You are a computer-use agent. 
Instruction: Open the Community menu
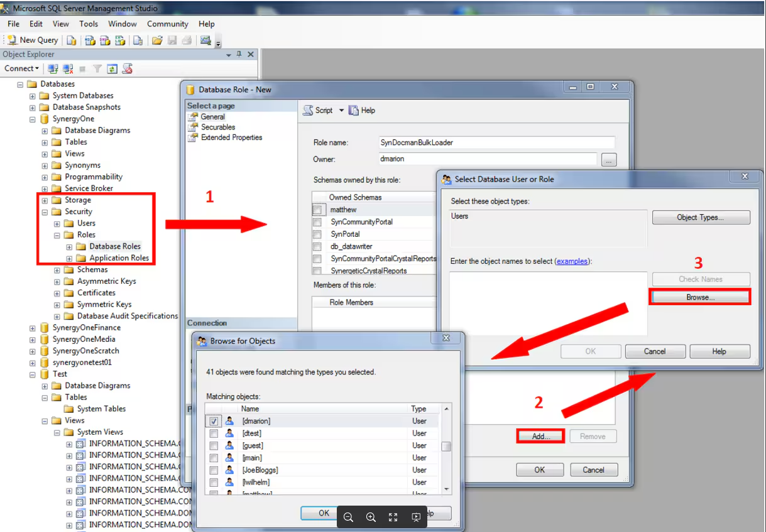pyautogui.click(x=168, y=24)
